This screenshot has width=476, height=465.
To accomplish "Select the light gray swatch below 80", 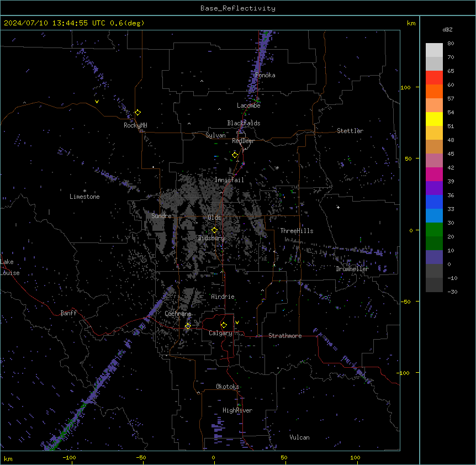I will [x=434, y=50].
